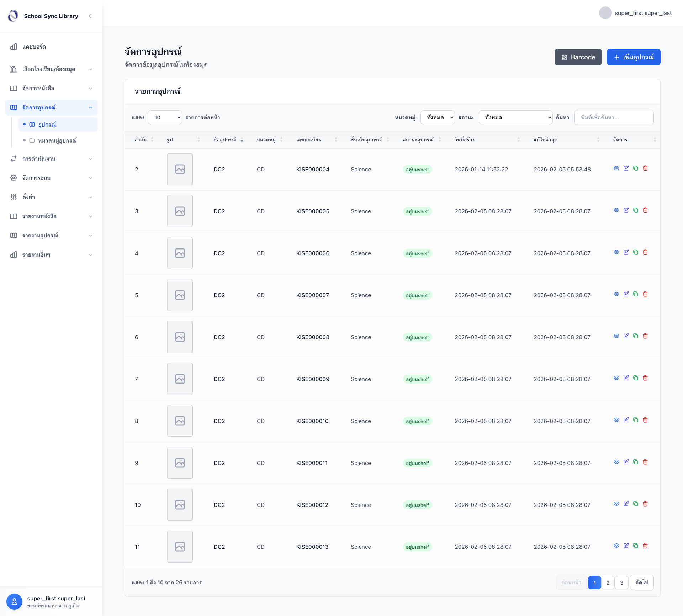Click the view eye icon for KISE000004
The width and height of the screenshot is (683, 616).
coord(616,168)
